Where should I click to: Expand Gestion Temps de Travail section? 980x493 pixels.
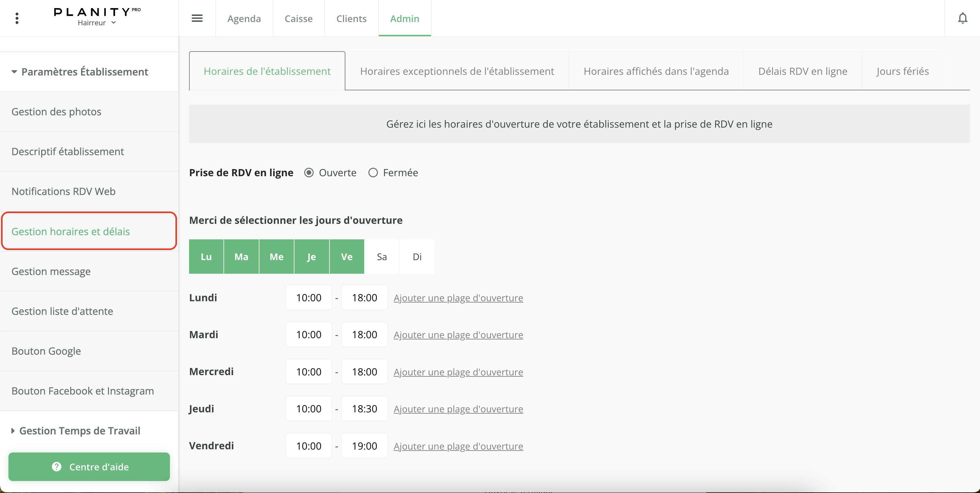pyautogui.click(x=13, y=431)
